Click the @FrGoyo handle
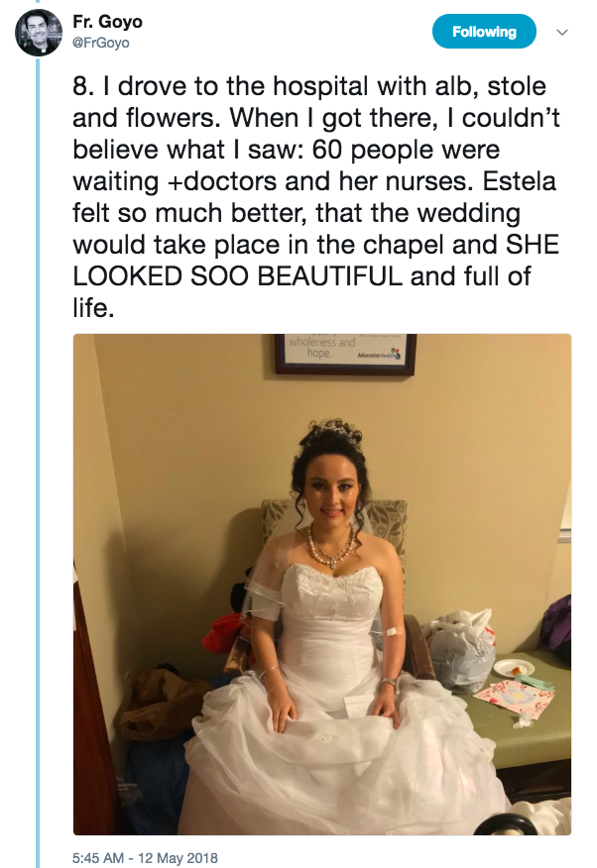This screenshot has width=597, height=868. pos(101,43)
